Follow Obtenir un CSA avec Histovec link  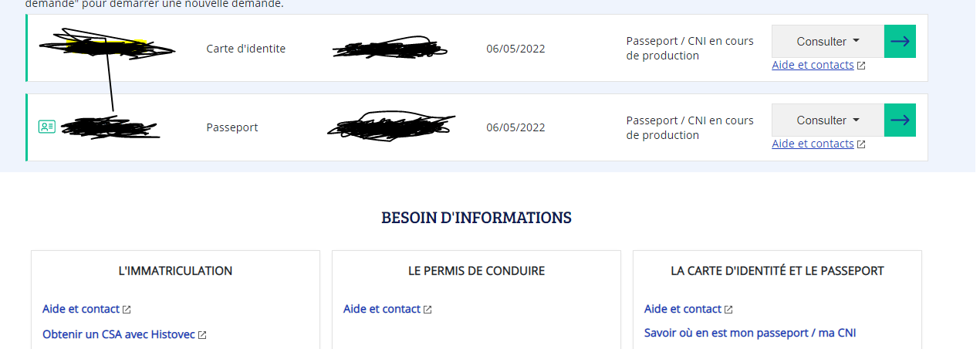tap(119, 334)
